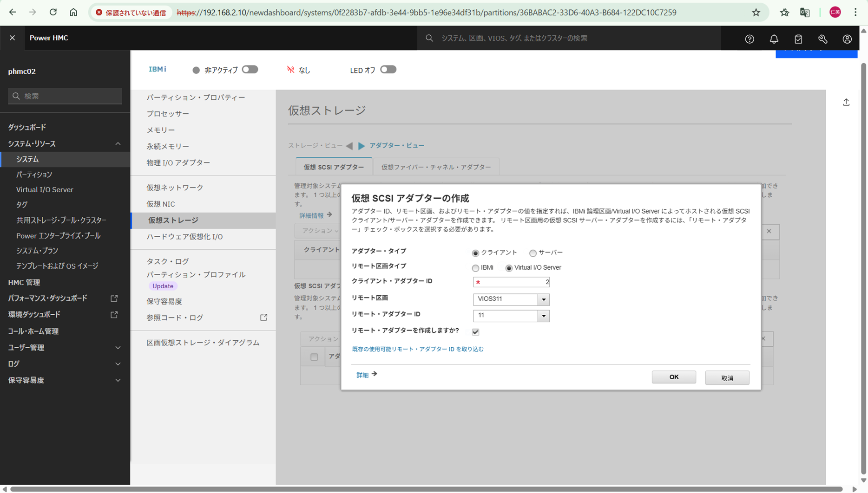This screenshot has height=493, width=868.
Task: Click the sidebar 検索 search field
Action: (65, 96)
